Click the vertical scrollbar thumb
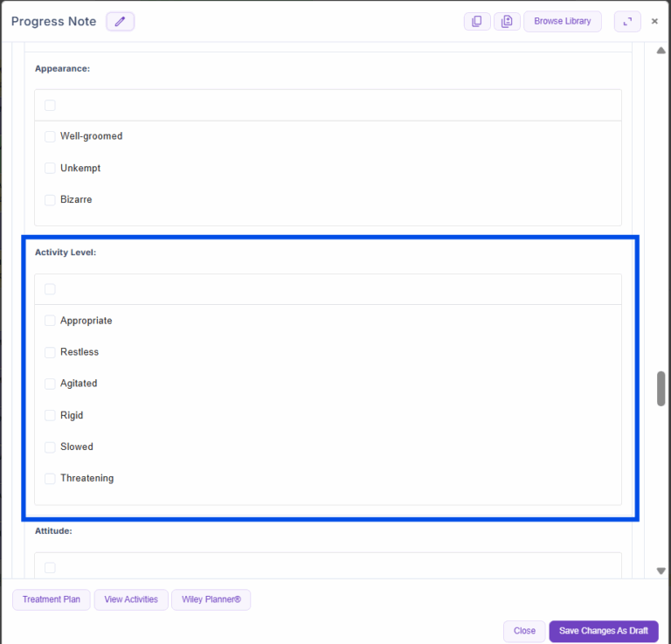The height and width of the screenshot is (644, 671). 661,389
